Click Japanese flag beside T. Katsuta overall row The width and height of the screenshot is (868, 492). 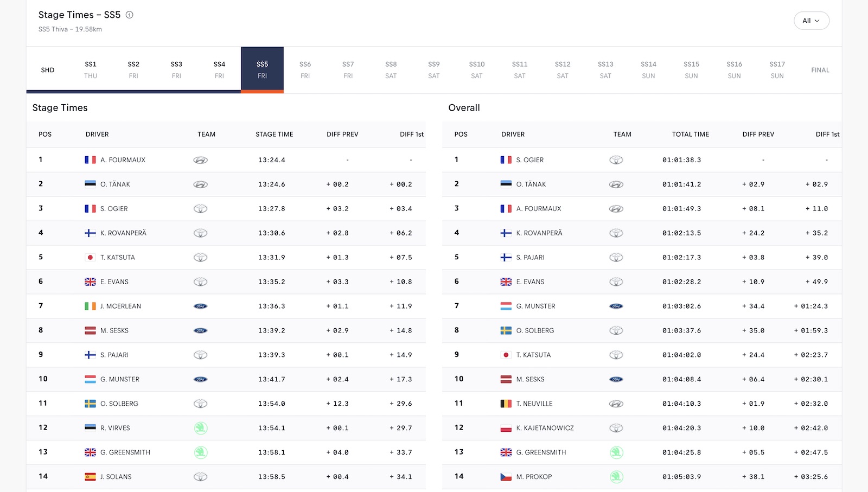[506, 355]
